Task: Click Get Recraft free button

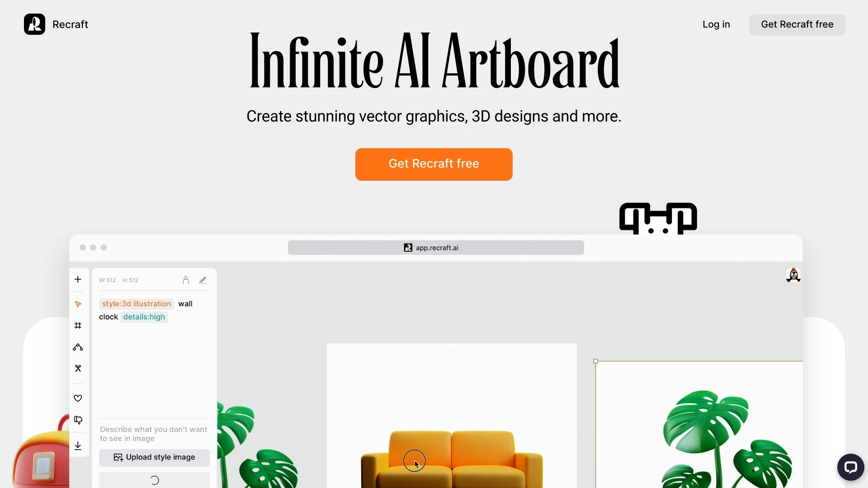Action: (x=434, y=164)
